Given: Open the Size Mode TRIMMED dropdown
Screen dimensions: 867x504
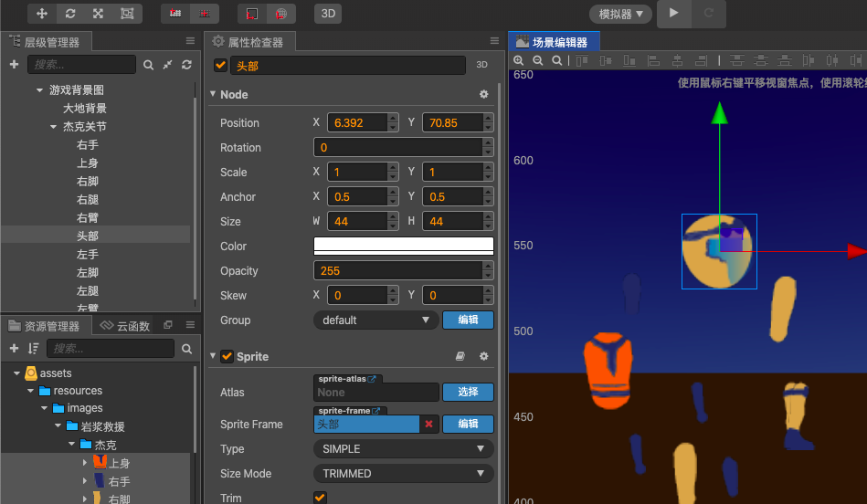Looking at the screenshot, I should tap(404, 474).
